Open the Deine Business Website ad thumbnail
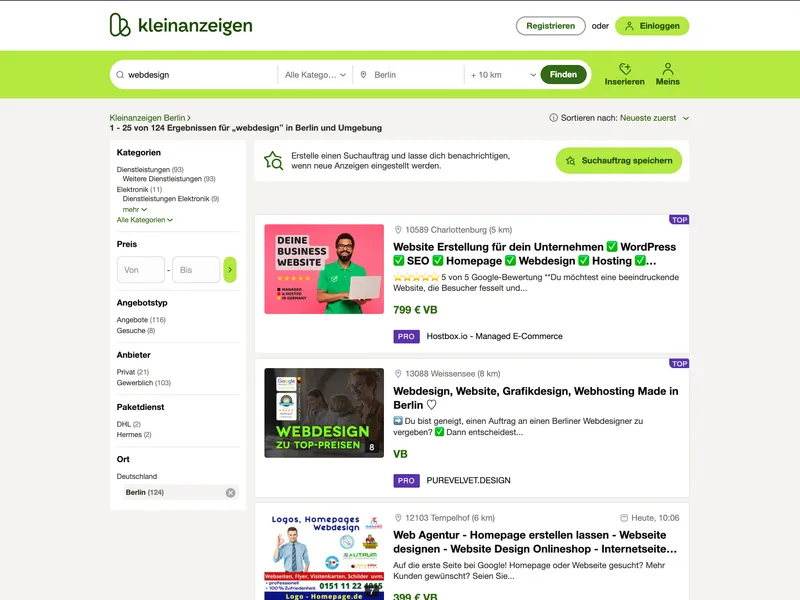Image resolution: width=800 pixels, height=600 pixels. 324,269
